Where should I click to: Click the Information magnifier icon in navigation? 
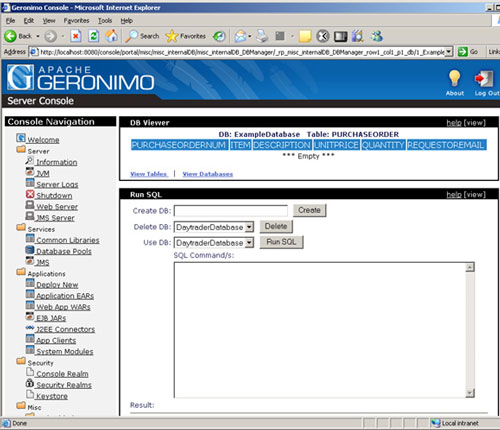point(30,161)
